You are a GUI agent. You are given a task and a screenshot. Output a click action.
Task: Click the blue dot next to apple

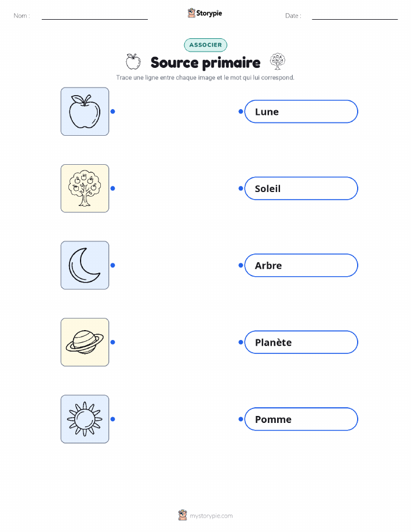pos(113,111)
